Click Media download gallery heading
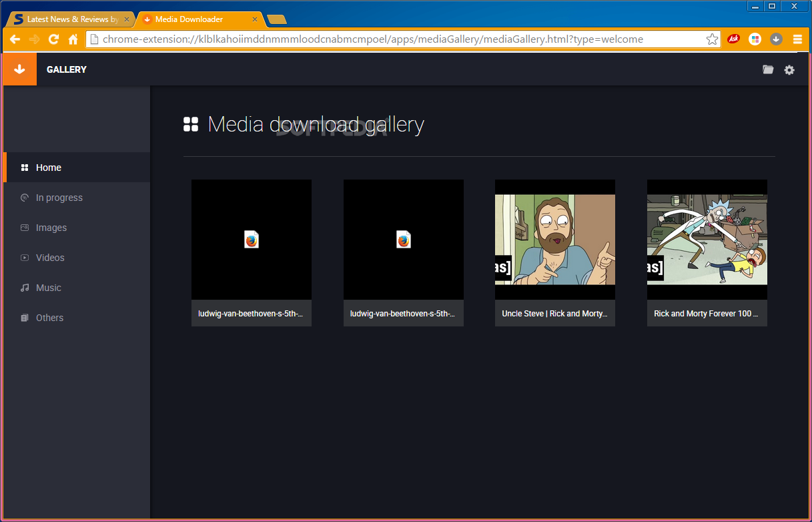 316,124
